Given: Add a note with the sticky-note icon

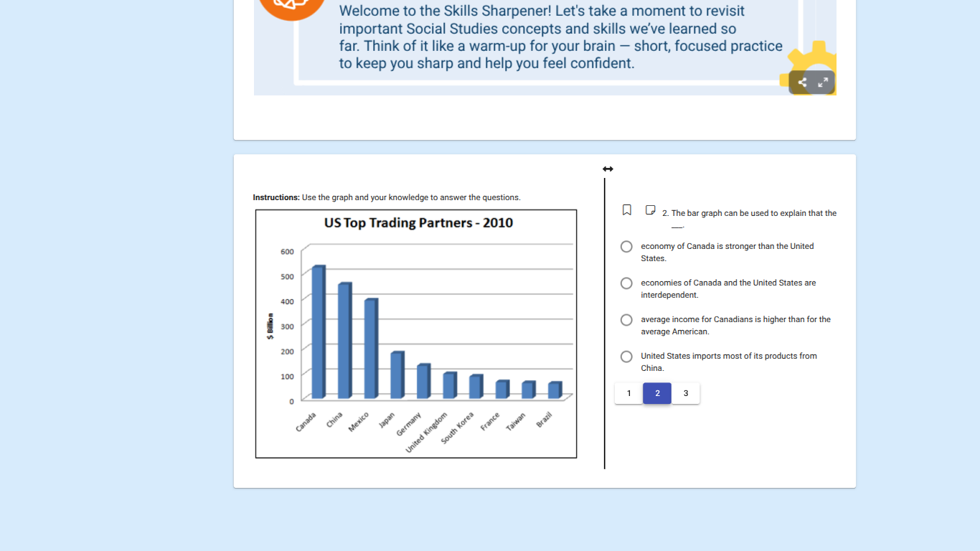Looking at the screenshot, I should pyautogui.click(x=650, y=209).
